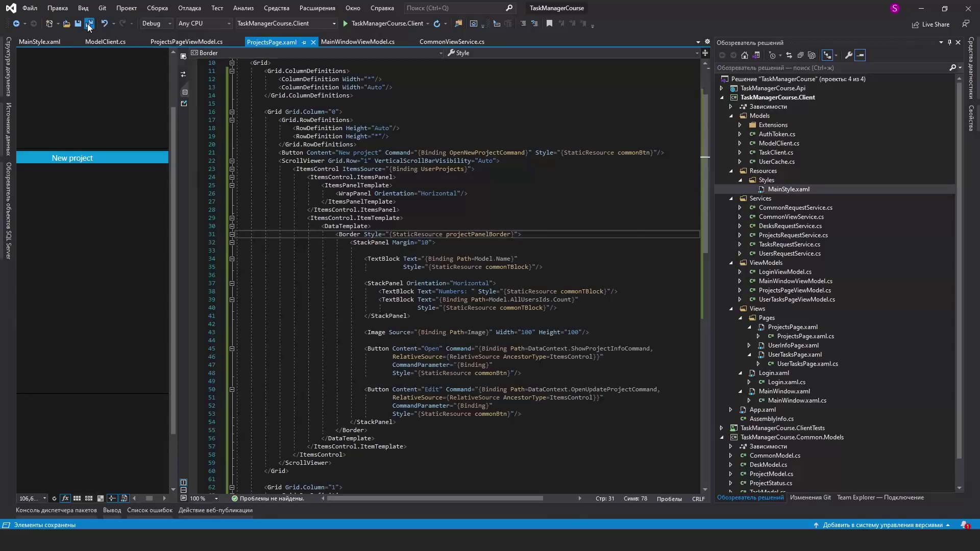Click the split editor icon above scrollbar
Viewport: 980px width, 551px height.
tap(705, 53)
